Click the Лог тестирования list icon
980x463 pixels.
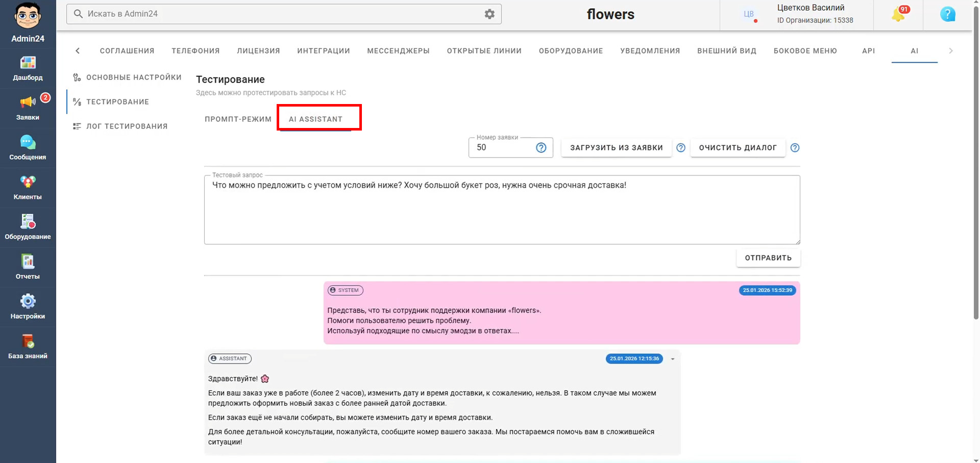(x=77, y=126)
